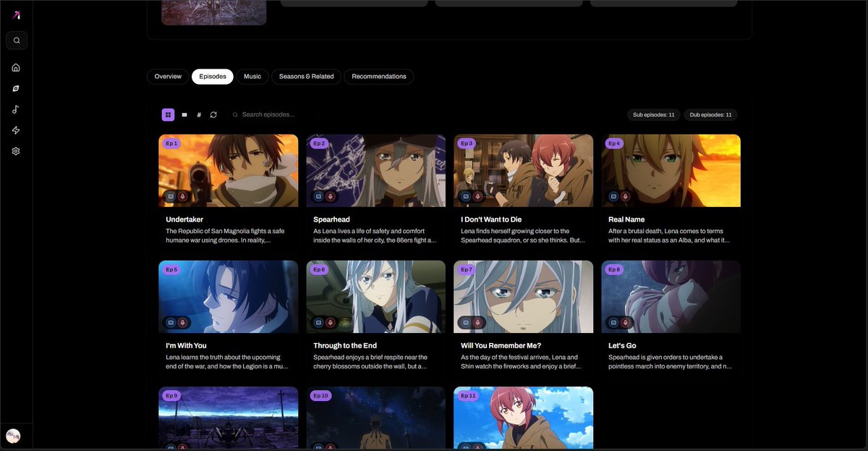Select the dub microphone icon on Ep 6
Viewport: 868px width, 451px height.
[331, 322]
